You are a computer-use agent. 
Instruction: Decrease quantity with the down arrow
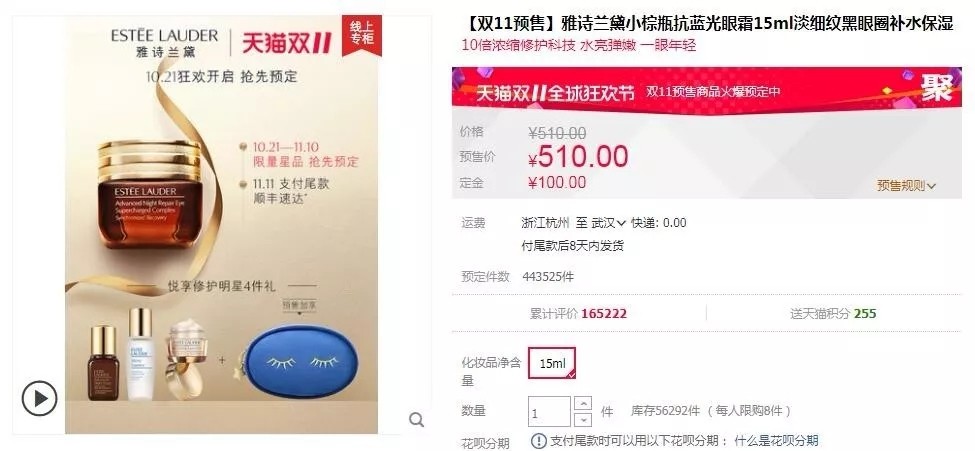pyautogui.click(x=583, y=419)
